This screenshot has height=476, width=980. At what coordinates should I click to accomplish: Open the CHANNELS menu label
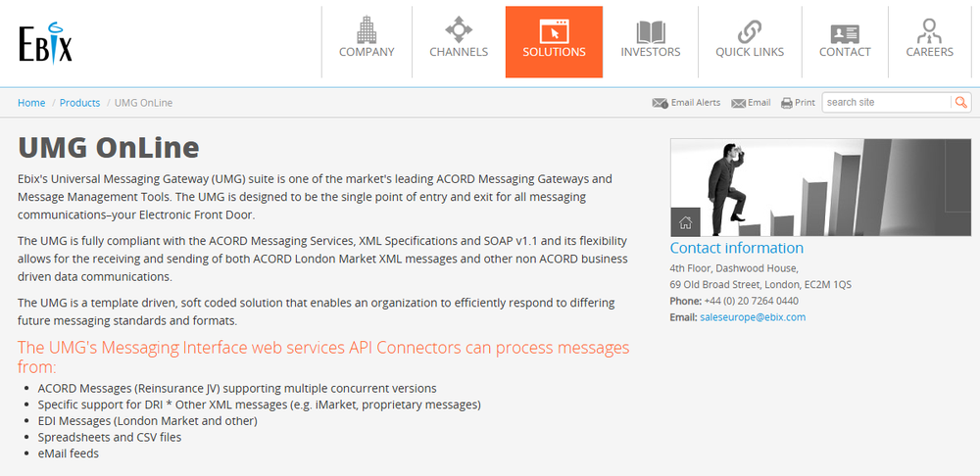[459, 52]
